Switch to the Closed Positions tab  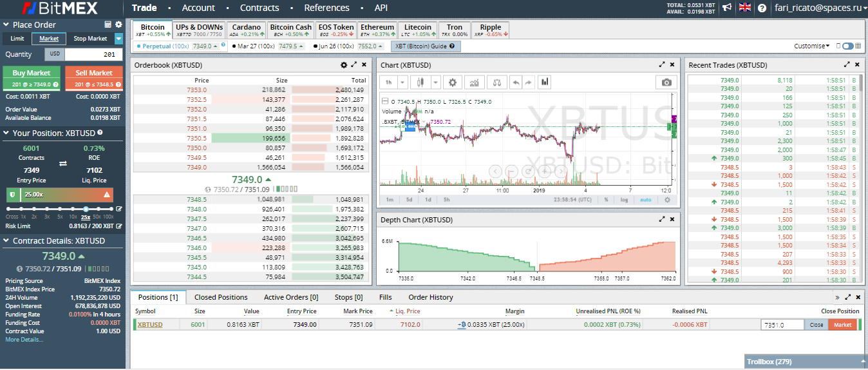point(221,297)
